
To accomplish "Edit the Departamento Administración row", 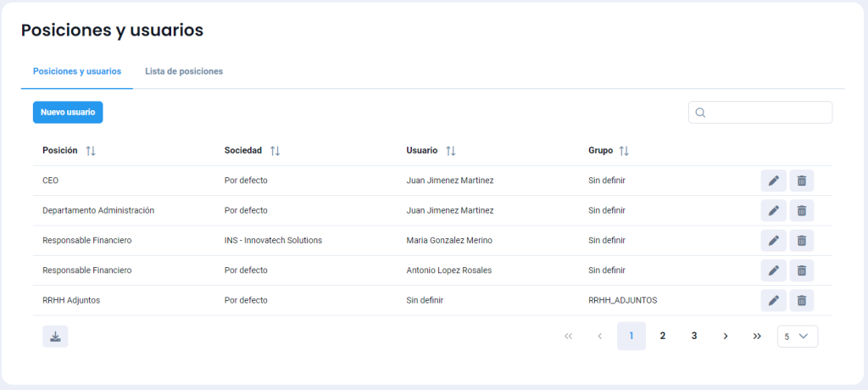I will click(x=773, y=210).
